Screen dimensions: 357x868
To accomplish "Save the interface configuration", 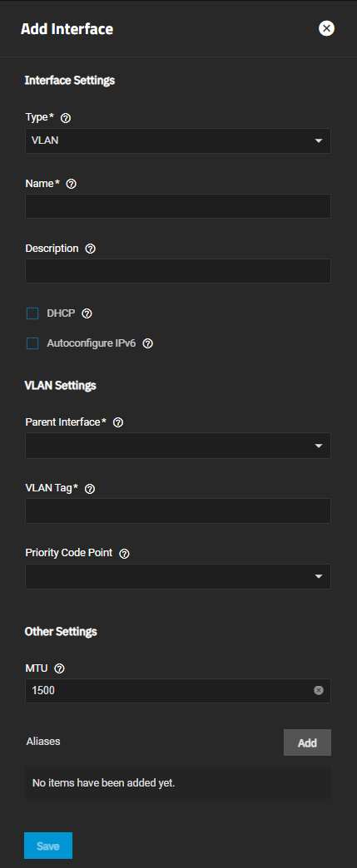I will [x=48, y=846].
